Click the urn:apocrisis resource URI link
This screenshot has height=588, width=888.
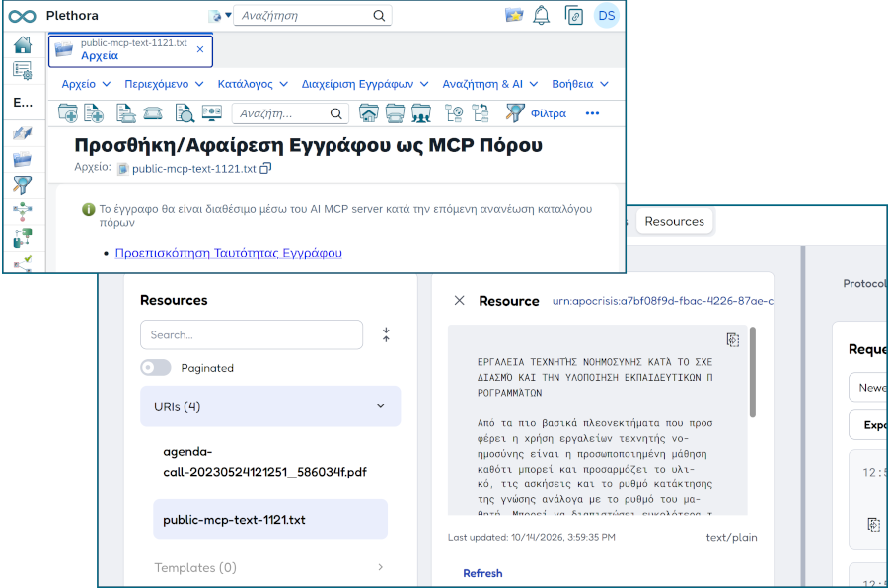tap(663, 301)
